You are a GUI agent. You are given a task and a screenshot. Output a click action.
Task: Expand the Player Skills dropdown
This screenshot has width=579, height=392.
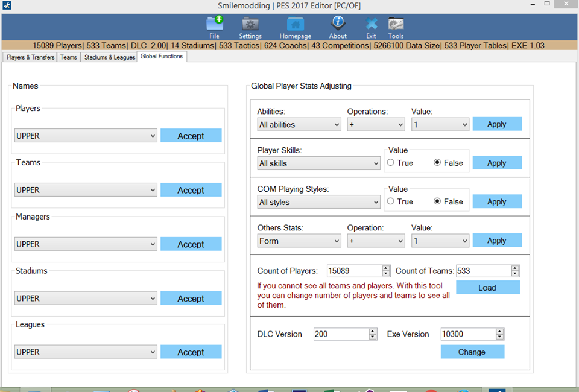(x=318, y=163)
